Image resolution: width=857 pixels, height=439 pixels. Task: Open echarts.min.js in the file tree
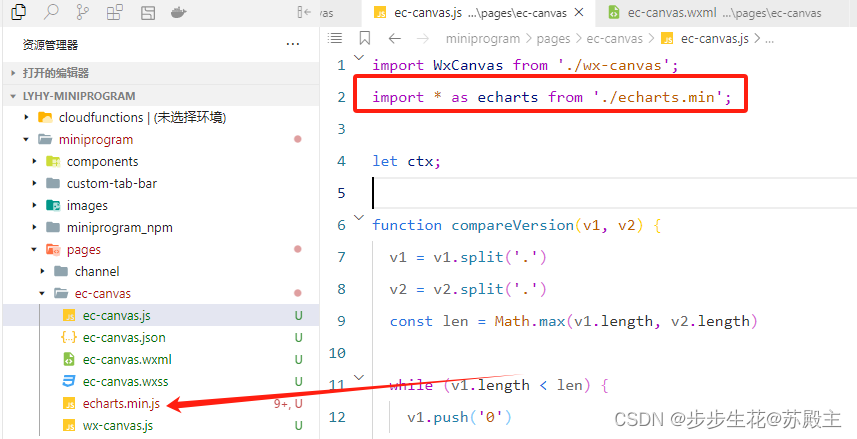tap(161, 403)
